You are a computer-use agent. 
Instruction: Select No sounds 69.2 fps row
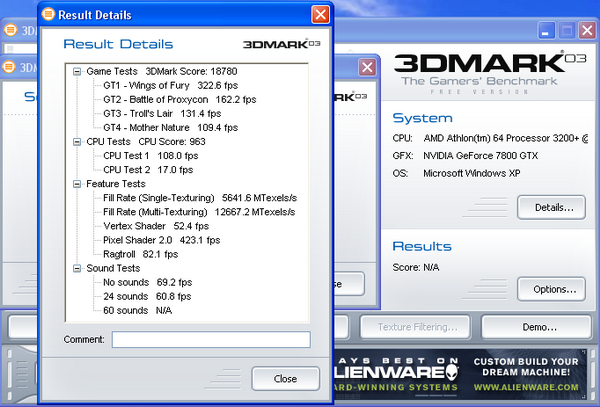pyautogui.click(x=147, y=282)
